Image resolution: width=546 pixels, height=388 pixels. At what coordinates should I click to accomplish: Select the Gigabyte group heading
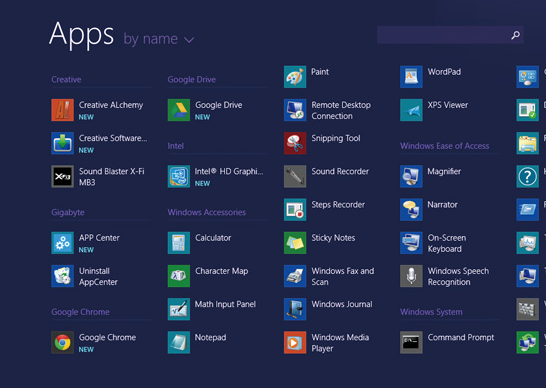68,212
